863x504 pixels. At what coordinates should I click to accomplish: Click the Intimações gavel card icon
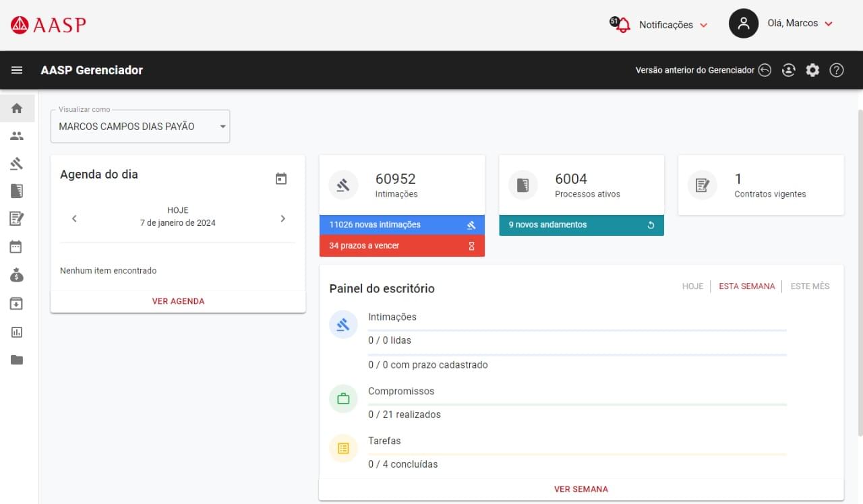coord(343,185)
